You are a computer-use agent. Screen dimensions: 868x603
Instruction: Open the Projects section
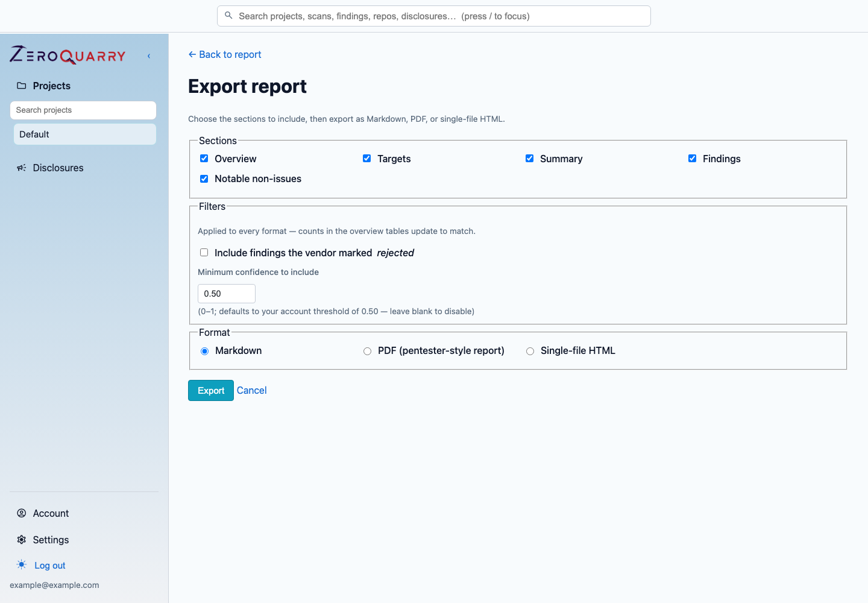(x=51, y=86)
